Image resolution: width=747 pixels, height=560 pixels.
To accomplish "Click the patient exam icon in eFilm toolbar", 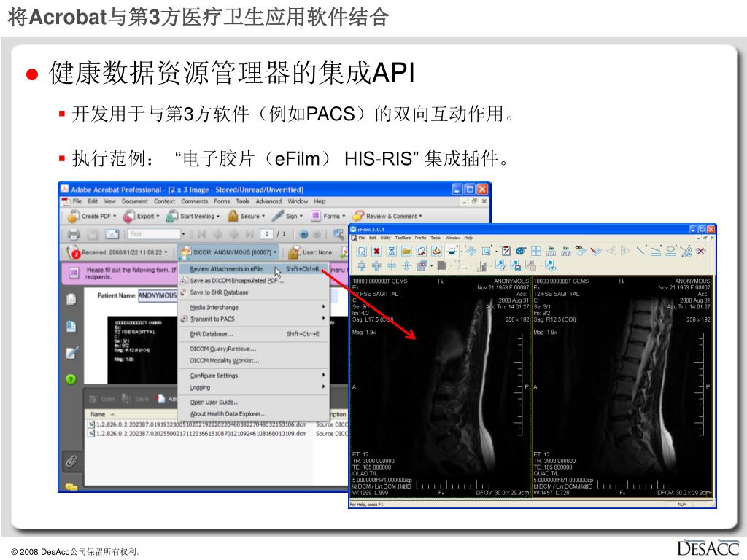I will tap(421, 251).
